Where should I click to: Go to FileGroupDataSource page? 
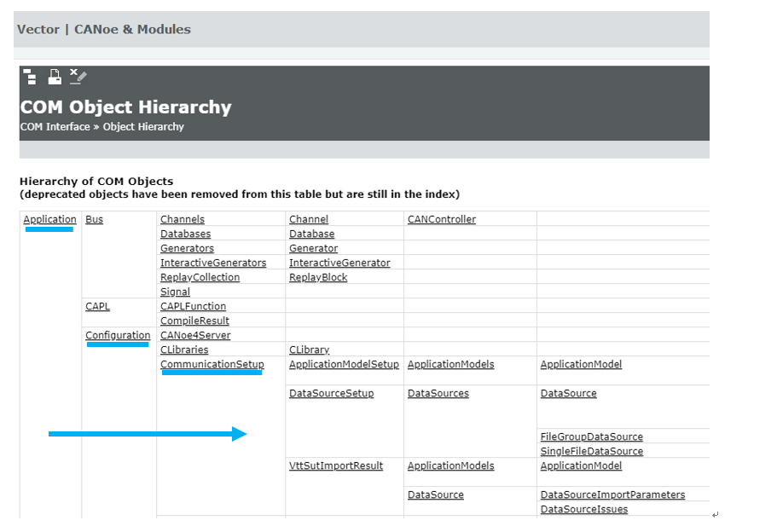click(x=591, y=437)
